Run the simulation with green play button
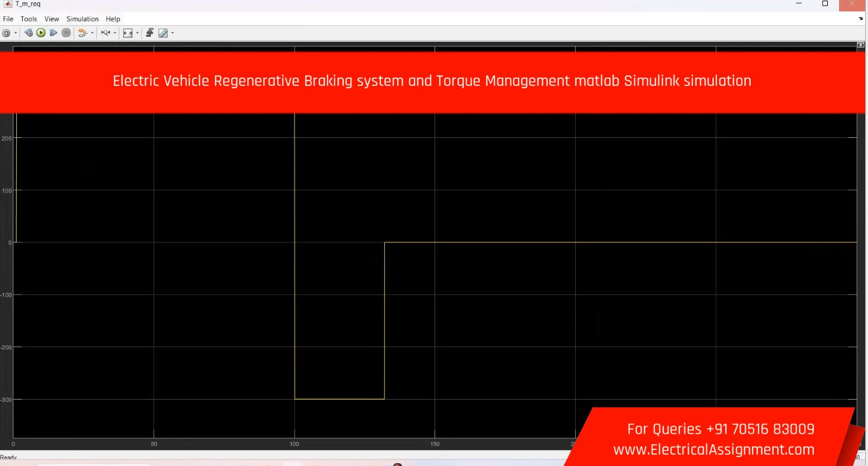 (41, 33)
